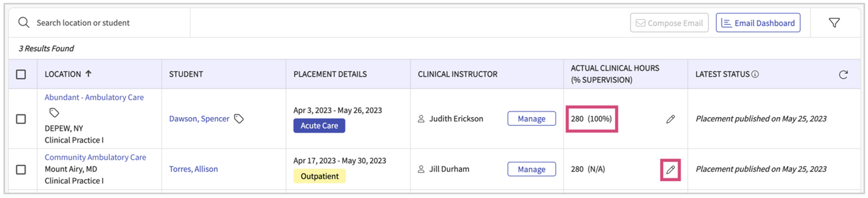This screenshot has height=198, width=868.
Task: Click the tag icon next to Dawson, Spencer
Action: tap(239, 119)
